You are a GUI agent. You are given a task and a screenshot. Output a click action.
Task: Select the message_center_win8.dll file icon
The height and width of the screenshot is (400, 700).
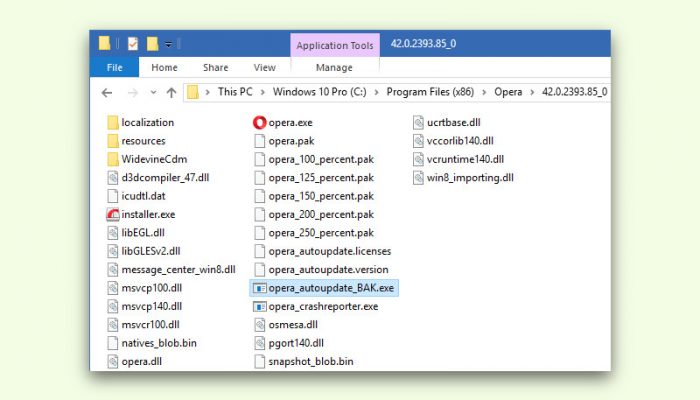113,270
